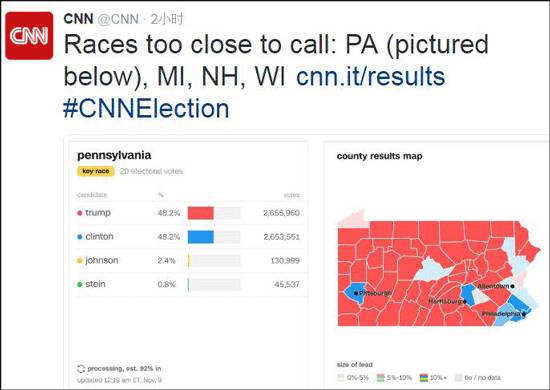The height and width of the screenshot is (390, 550).
Task: Click johnson's yellow candidate dot
Action: (80, 261)
